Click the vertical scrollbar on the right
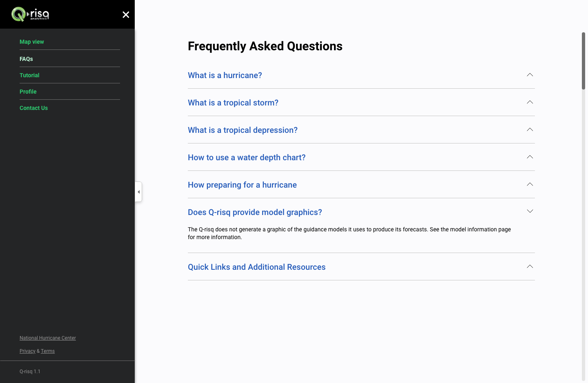Screen dimensions: 588x383 click(x=584, y=59)
